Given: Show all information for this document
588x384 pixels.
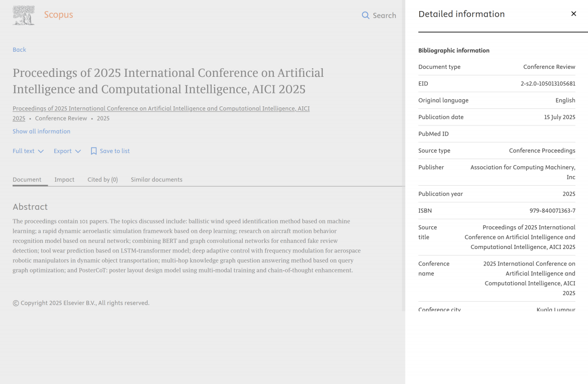Looking at the screenshot, I should [41, 132].
